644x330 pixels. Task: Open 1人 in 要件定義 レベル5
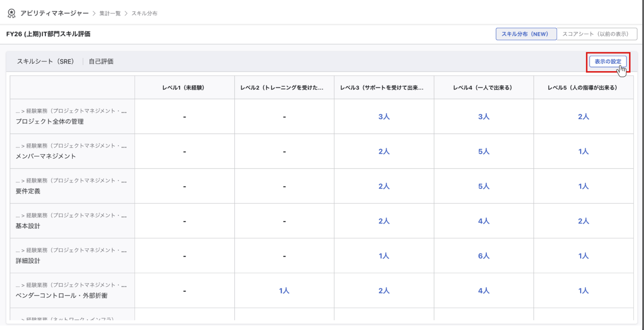583,186
